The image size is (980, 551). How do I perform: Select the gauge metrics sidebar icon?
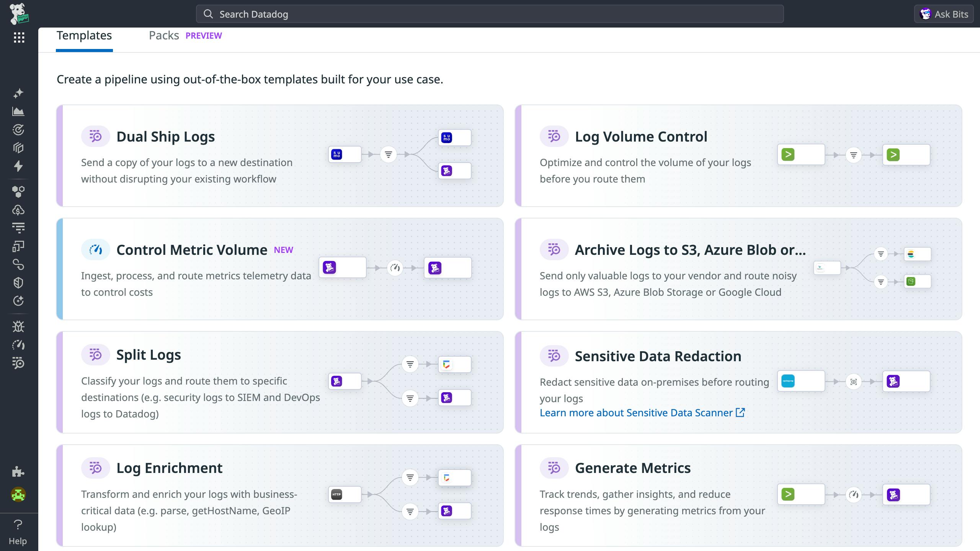(x=18, y=345)
